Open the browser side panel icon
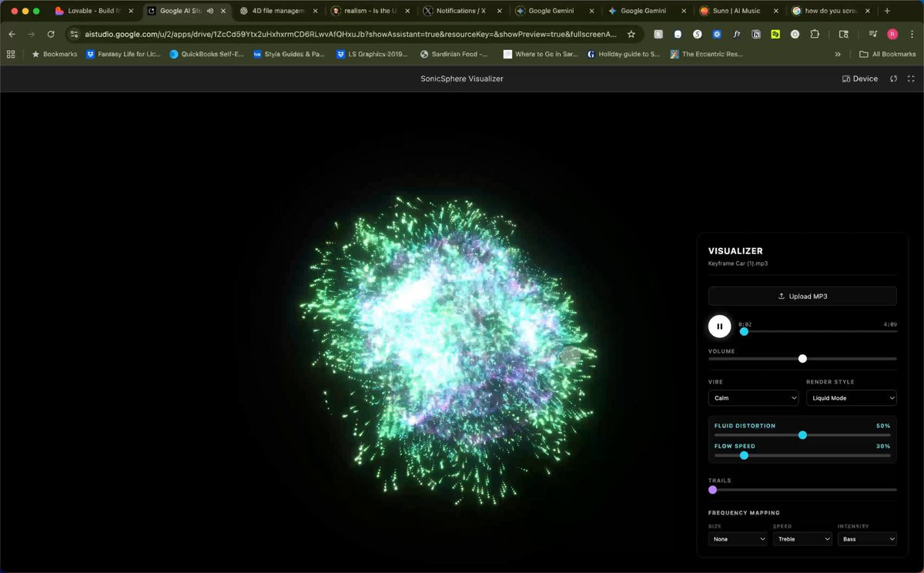This screenshot has width=924, height=573. pos(844,34)
